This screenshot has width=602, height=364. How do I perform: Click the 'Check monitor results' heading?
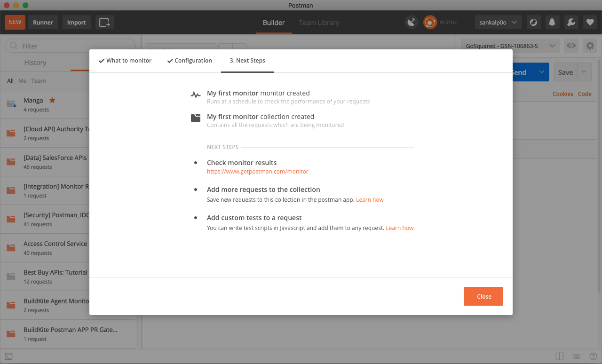(242, 163)
